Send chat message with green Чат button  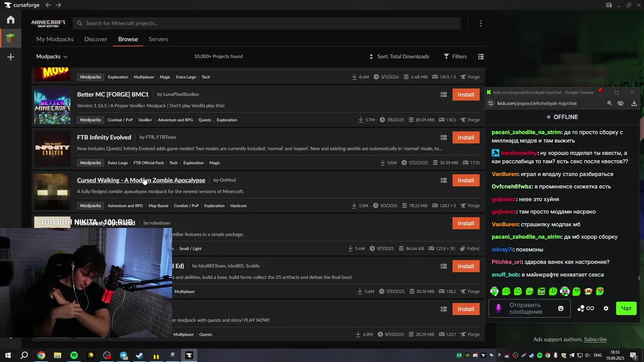coord(626,308)
